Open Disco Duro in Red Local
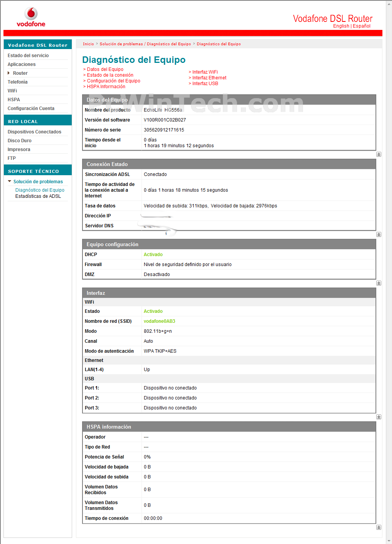 click(x=20, y=141)
